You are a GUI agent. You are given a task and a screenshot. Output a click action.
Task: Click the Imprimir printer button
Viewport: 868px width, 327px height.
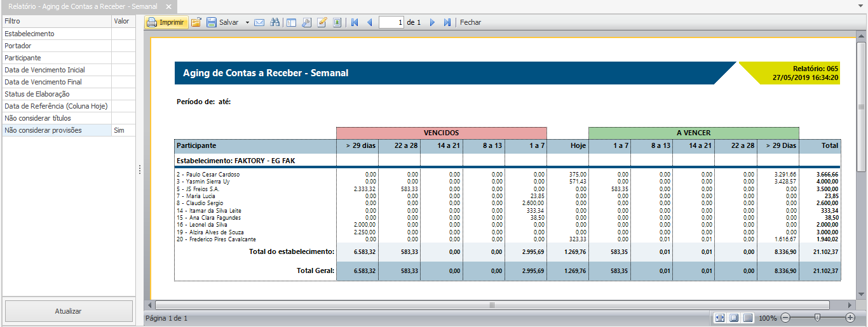pyautogui.click(x=166, y=22)
